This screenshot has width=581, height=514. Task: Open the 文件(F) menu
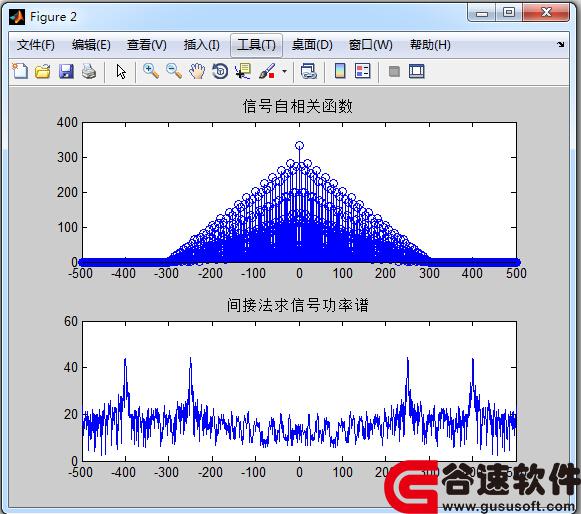click(36, 45)
